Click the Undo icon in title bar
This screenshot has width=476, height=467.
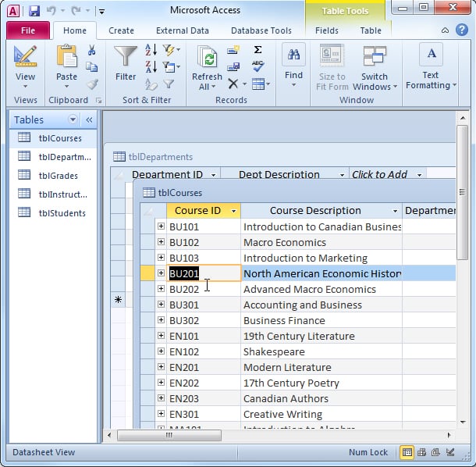point(51,11)
